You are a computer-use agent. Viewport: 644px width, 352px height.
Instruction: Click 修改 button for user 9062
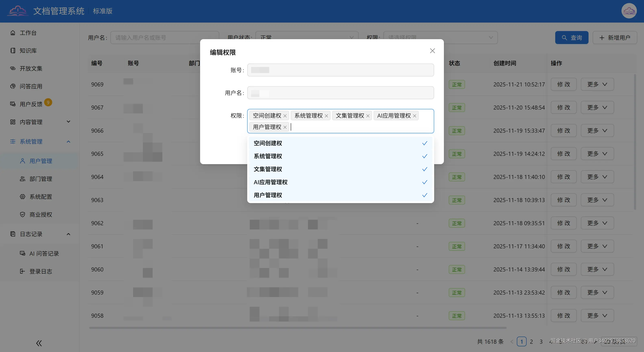click(564, 223)
